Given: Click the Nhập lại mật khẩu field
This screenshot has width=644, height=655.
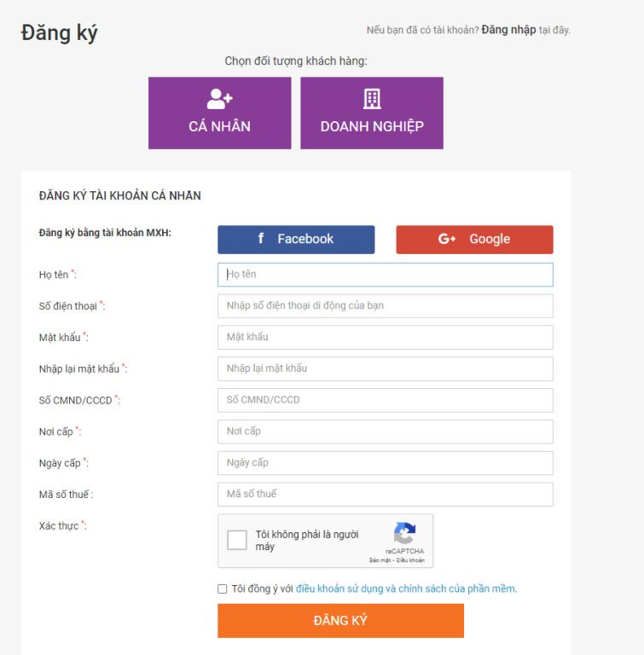Looking at the screenshot, I should 386,368.
